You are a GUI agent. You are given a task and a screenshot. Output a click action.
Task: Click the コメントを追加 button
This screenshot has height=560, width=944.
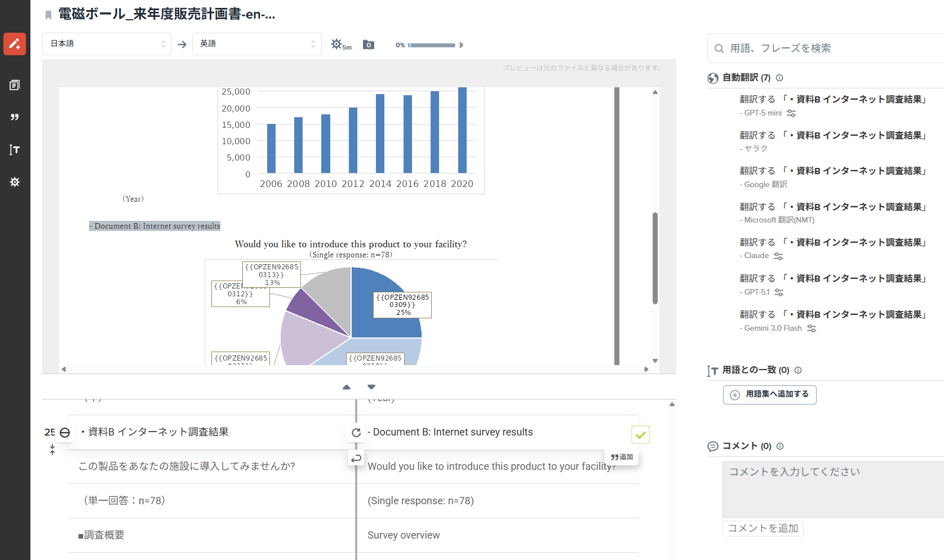click(x=763, y=528)
